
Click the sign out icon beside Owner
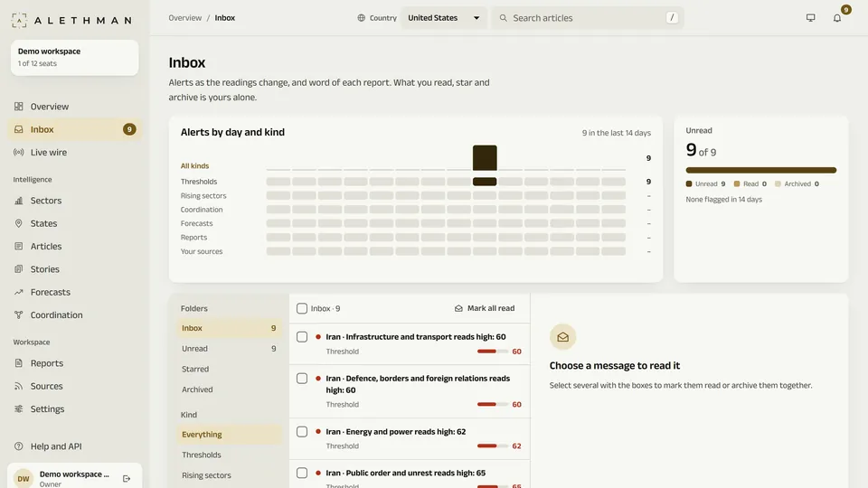point(127,479)
